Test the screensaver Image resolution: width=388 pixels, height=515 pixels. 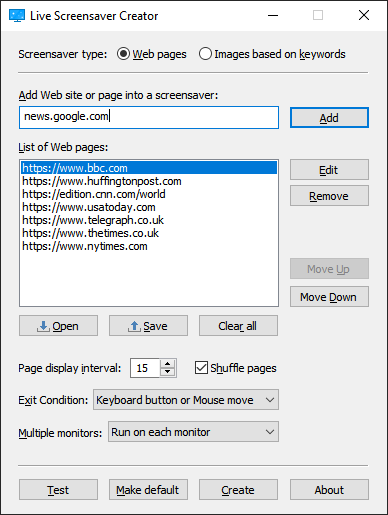point(58,490)
